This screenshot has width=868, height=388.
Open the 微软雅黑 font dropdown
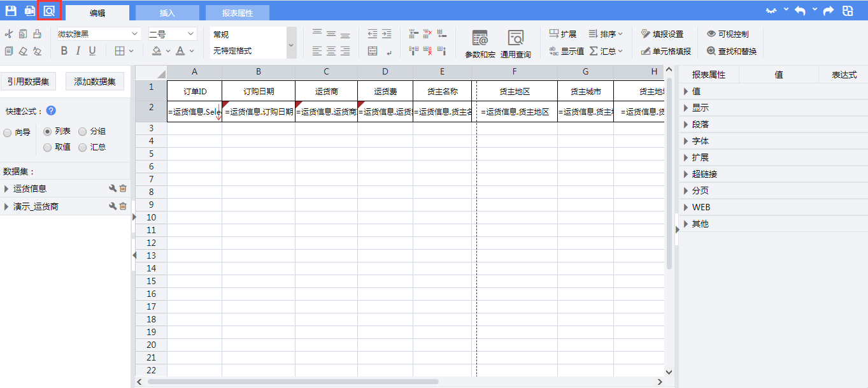click(x=98, y=34)
